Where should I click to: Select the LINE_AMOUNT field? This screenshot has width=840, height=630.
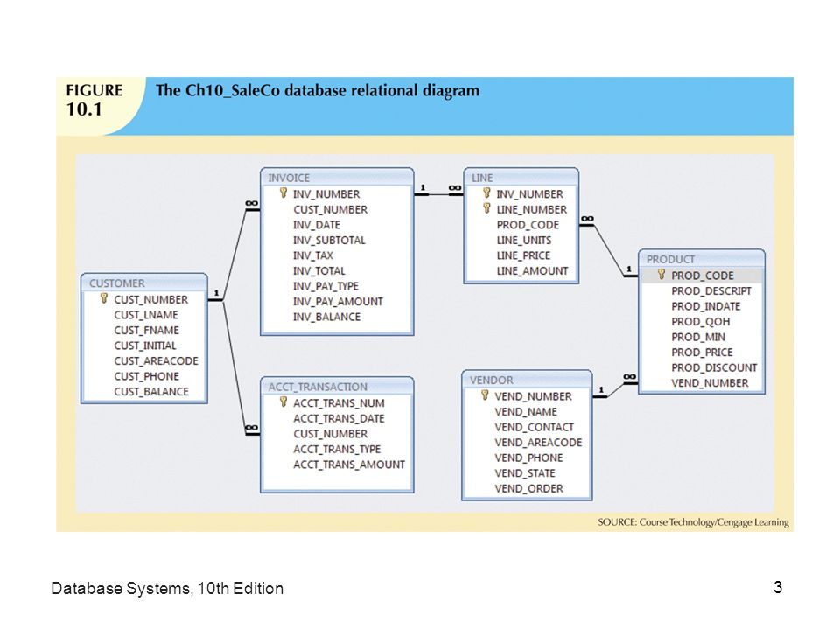point(532,271)
